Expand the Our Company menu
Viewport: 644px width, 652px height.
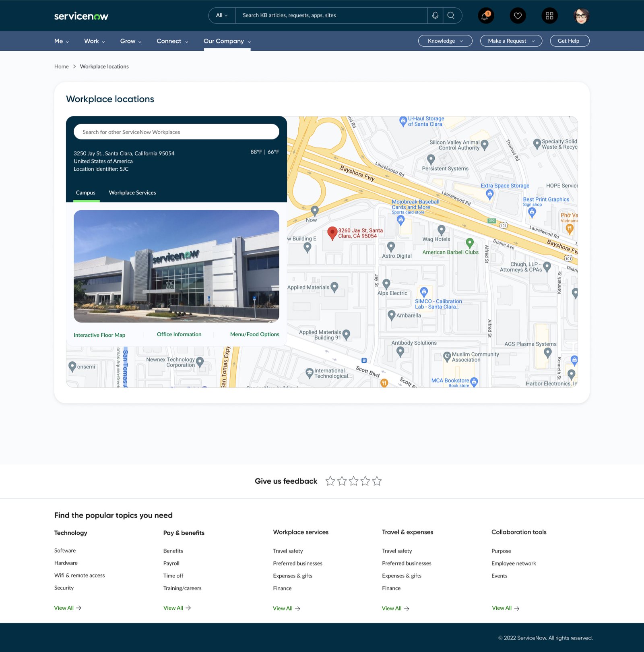(227, 41)
